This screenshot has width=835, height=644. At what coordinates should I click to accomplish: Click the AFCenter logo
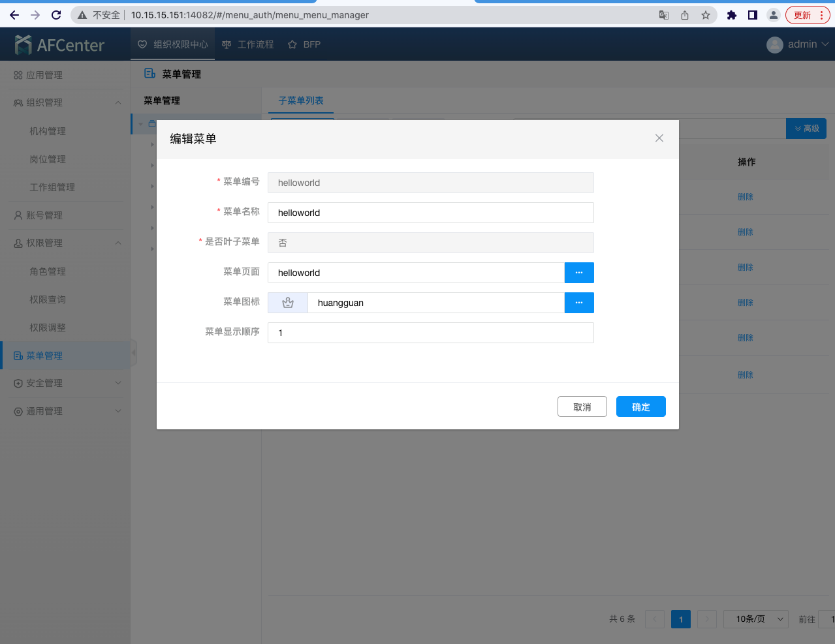coord(59,44)
